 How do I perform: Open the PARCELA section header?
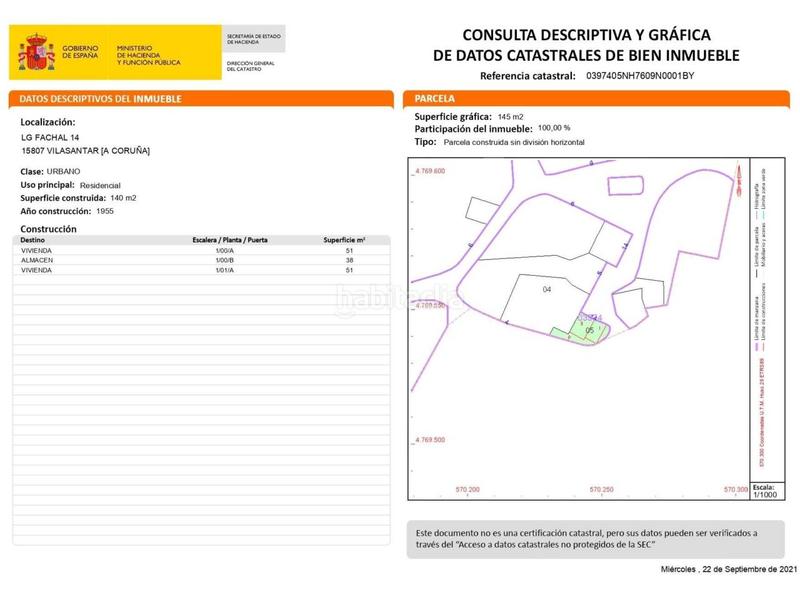tap(437, 99)
